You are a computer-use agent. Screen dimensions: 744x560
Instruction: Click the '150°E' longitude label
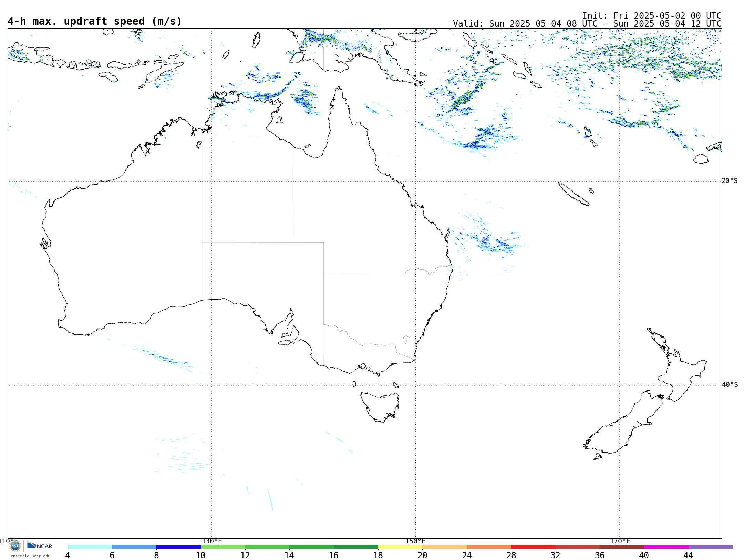tap(415, 541)
